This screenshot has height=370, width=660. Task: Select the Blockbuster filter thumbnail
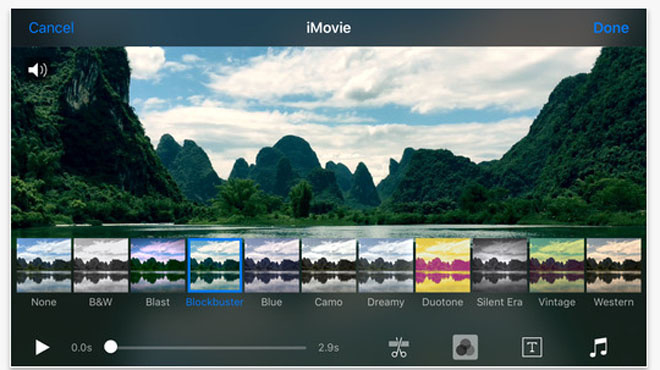click(x=215, y=265)
